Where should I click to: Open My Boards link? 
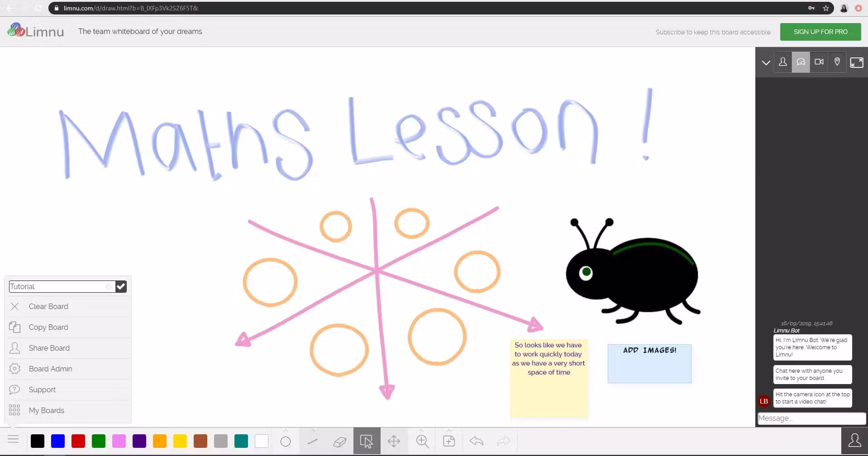pos(46,410)
